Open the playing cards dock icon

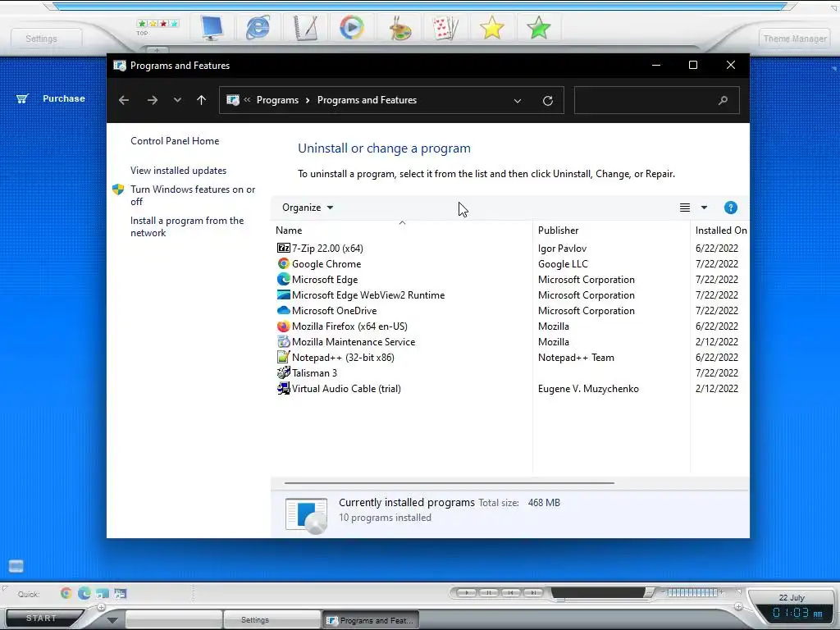point(445,27)
